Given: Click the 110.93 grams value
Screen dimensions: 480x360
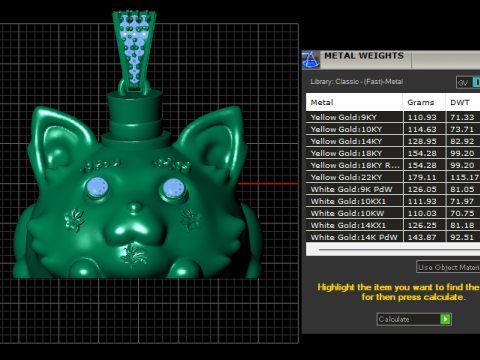Looking at the screenshot, I should coord(422,117).
